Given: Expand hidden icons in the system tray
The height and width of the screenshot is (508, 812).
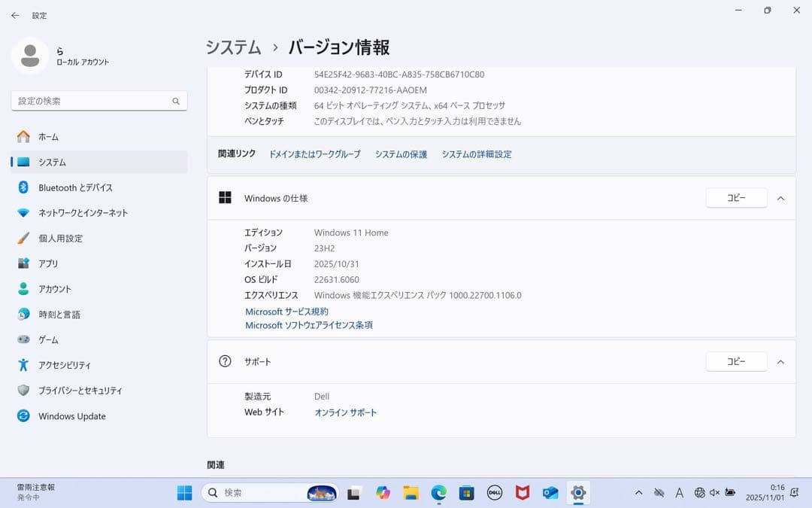Looking at the screenshot, I should click(x=638, y=493).
